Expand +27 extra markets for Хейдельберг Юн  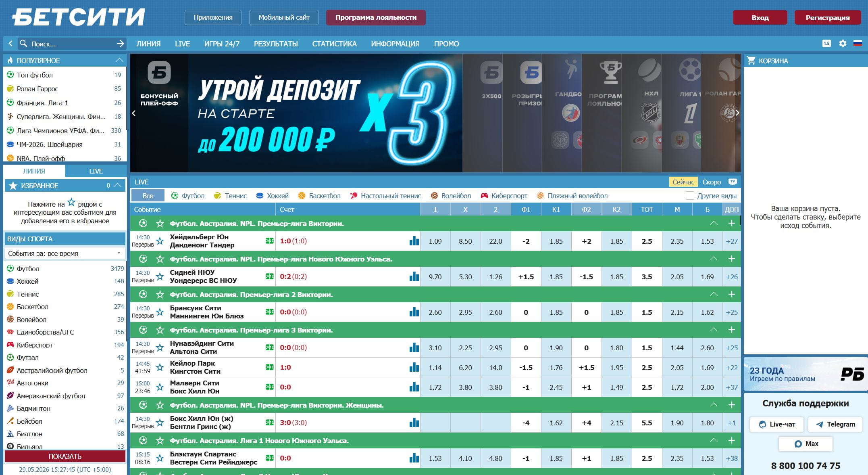coord(732,241)
